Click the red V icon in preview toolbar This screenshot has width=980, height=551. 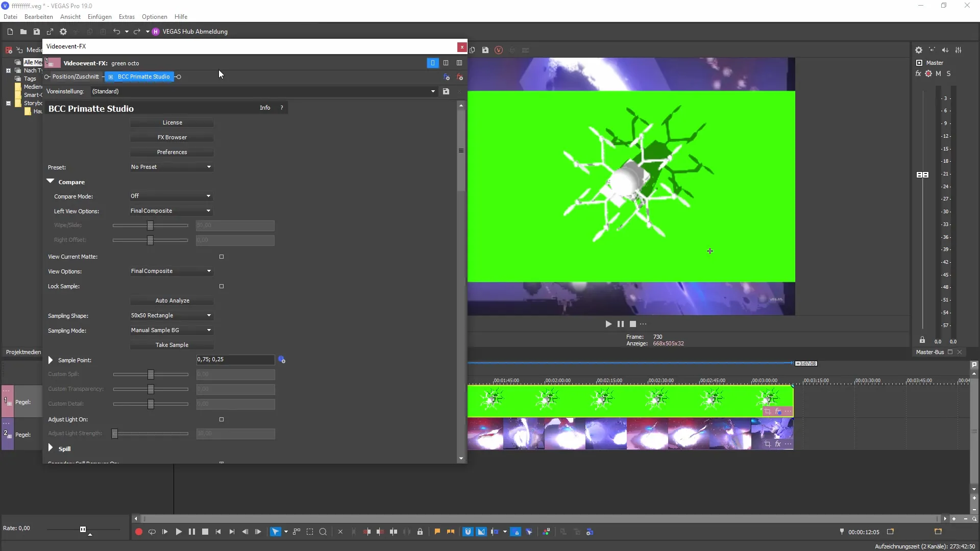point(499,50)
